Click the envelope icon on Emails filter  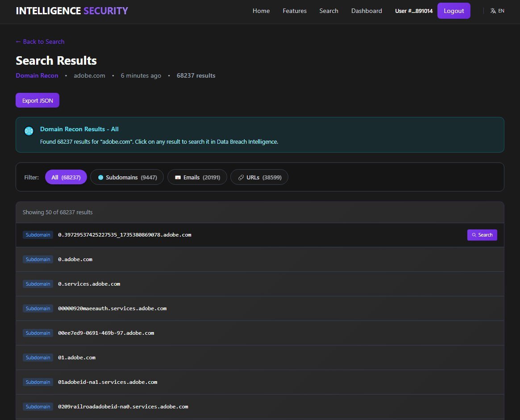coord(178,178)
